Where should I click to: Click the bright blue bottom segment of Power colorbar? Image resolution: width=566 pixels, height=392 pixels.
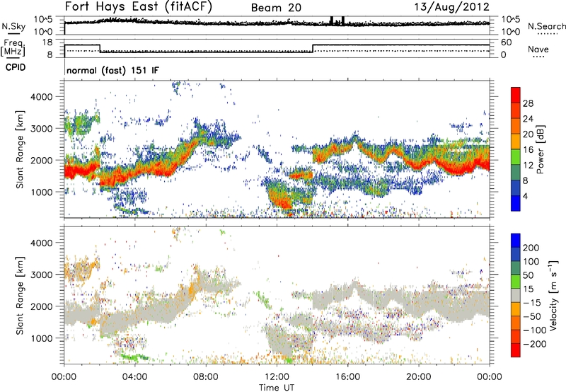click(x=516, y=203)
